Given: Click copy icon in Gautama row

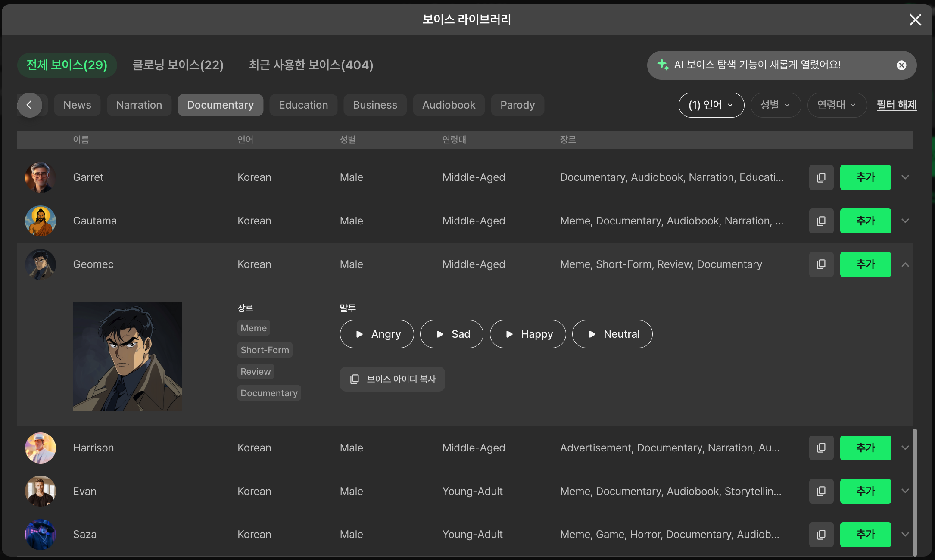Looking at the screenshot, I should [821, 221].
